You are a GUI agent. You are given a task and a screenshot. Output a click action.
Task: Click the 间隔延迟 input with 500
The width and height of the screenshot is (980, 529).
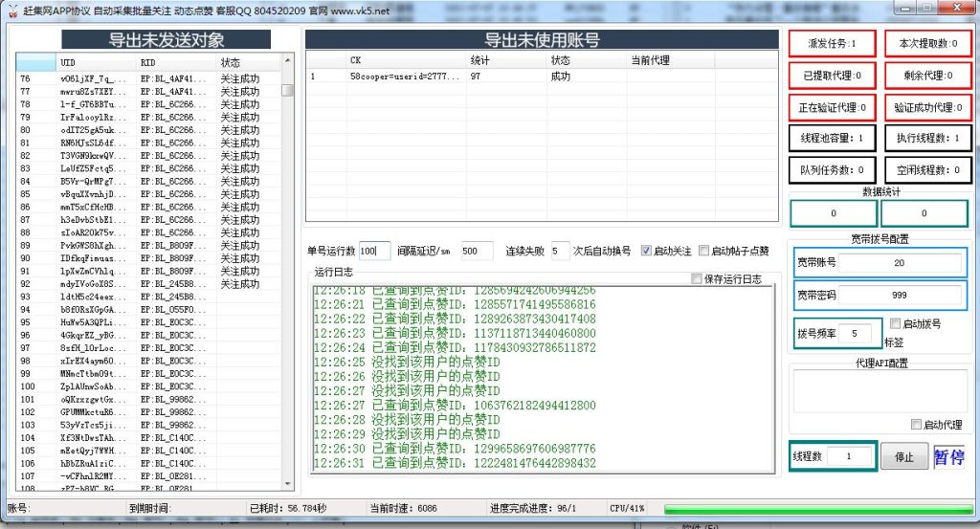click(x=477, y=251)
